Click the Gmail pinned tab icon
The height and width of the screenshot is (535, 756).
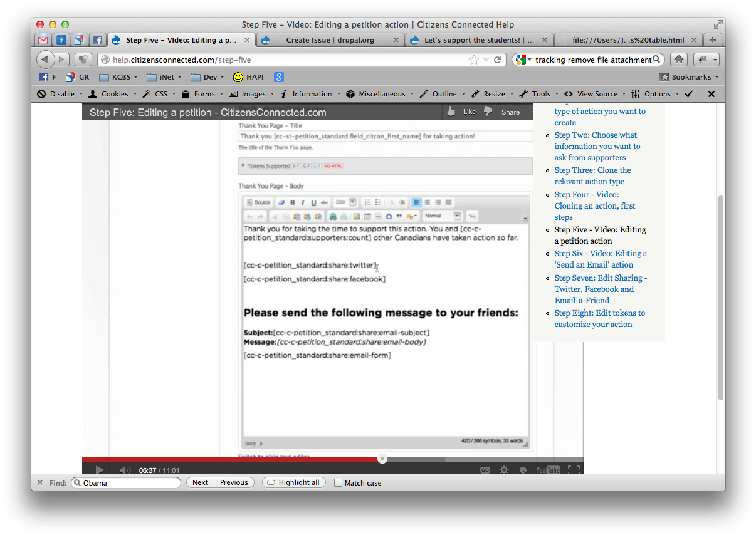[43, 40]
